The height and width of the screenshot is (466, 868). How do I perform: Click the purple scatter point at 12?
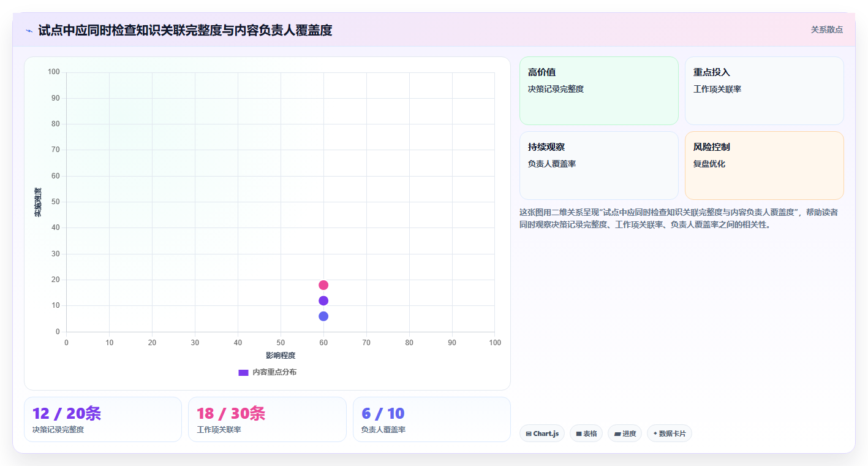point(323,300)
